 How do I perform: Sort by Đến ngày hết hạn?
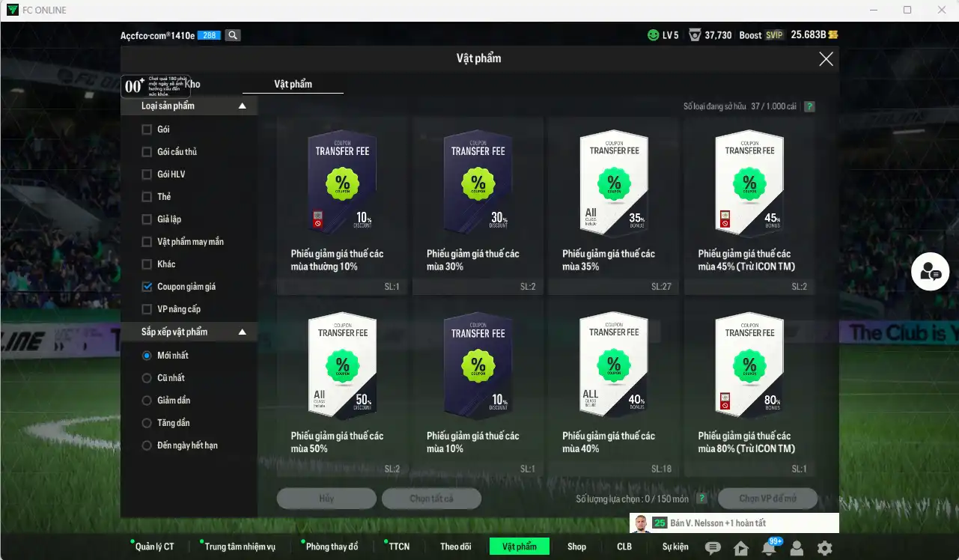pyautogui.click(x=147, y=445)
